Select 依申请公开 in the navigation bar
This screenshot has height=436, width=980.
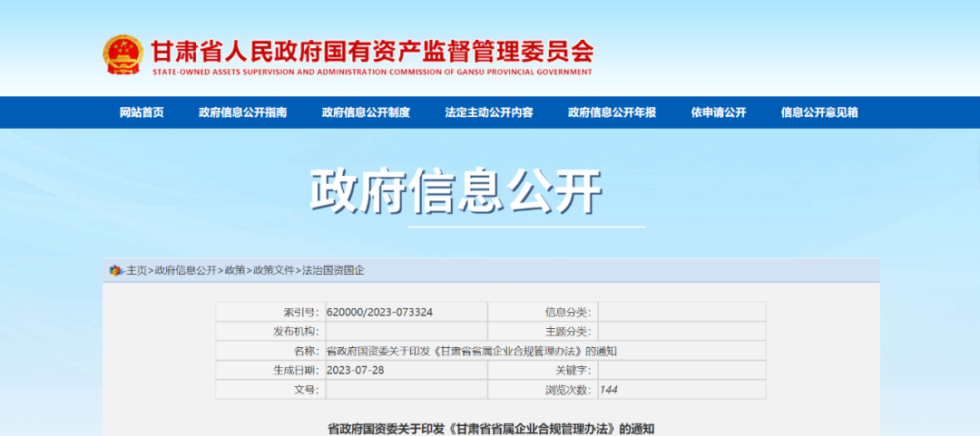(x=718, y=112)
